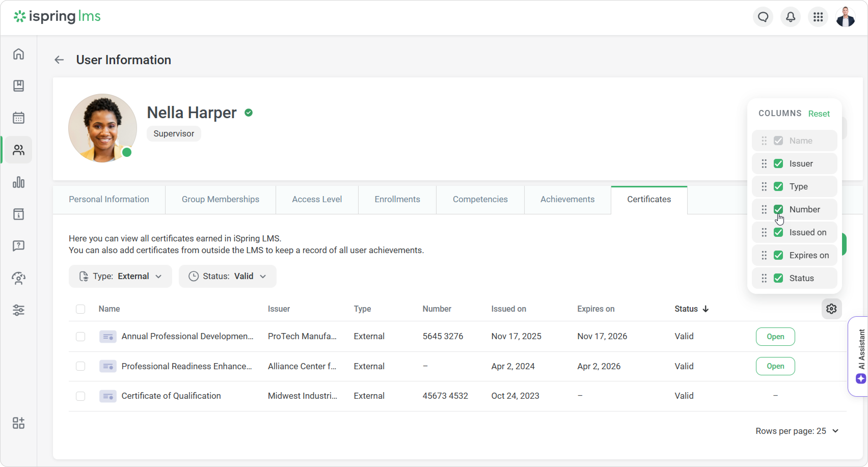Uncheck the Issuer column checkbox
The width and height of the screenshot is (868, 467).
[778, 163]
